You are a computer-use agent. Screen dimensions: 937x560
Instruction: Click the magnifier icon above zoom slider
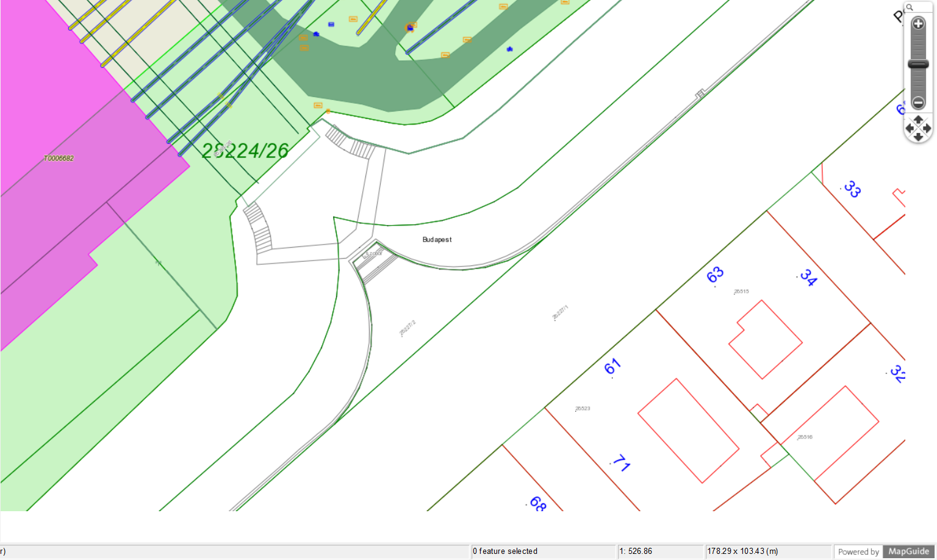pyautogui.click(x=910, y=7)
